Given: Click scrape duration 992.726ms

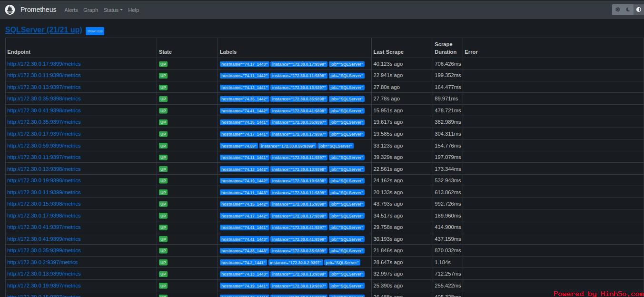Looking at the screenshot, I should tap(448, 204).
